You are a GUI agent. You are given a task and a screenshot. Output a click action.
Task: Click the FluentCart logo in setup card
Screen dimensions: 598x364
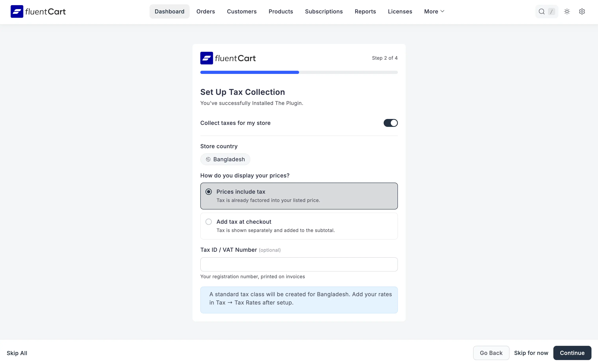[228, 58]
